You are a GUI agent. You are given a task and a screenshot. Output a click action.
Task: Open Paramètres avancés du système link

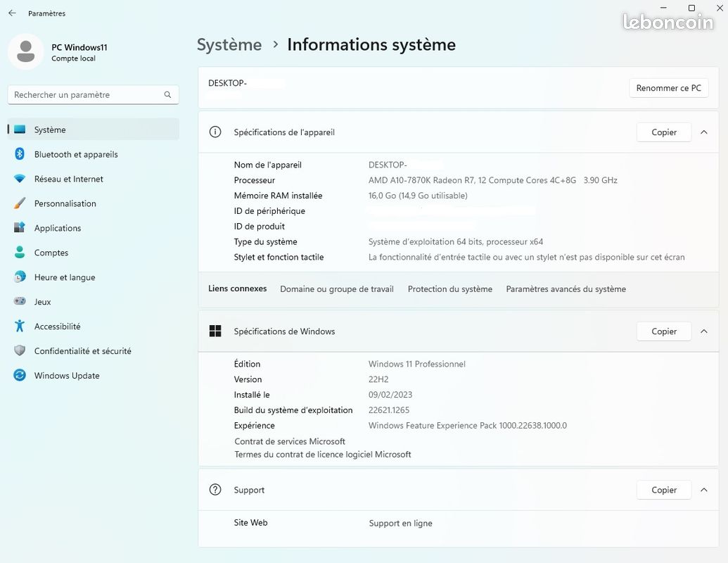(566, 289)
